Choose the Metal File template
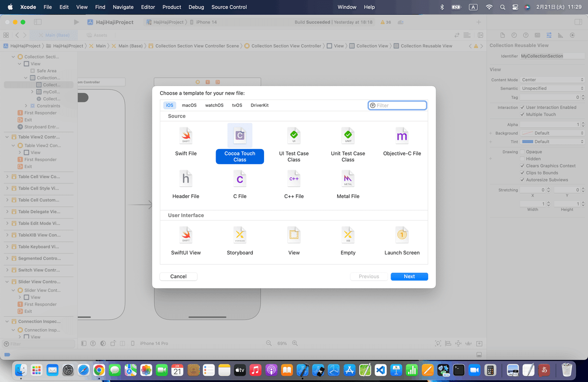588x382 pixels. [348, 184]
